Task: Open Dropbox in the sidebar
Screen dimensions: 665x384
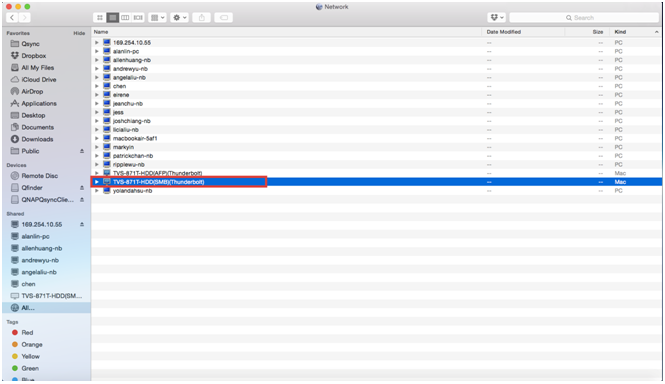Action: (34, 56)
